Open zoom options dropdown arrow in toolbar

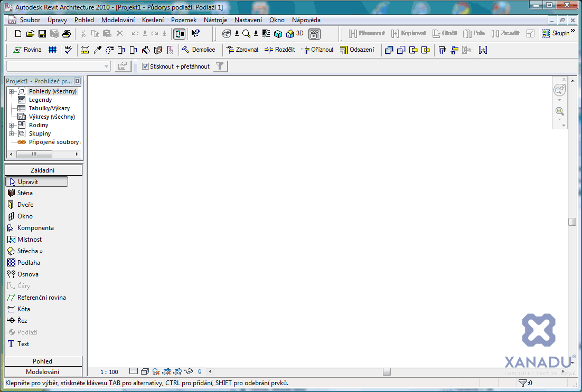(x=256, y=34)
